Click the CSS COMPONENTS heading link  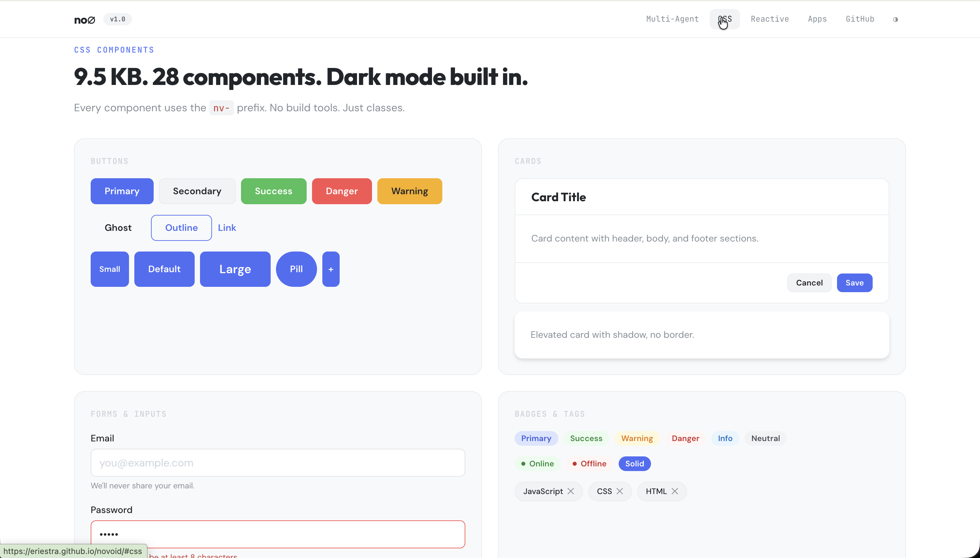click(114, 49)
